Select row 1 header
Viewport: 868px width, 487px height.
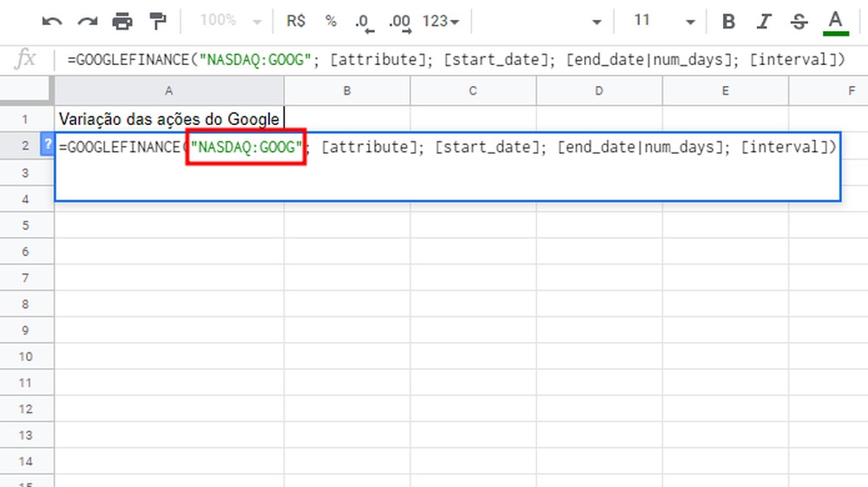coord(25,119)
